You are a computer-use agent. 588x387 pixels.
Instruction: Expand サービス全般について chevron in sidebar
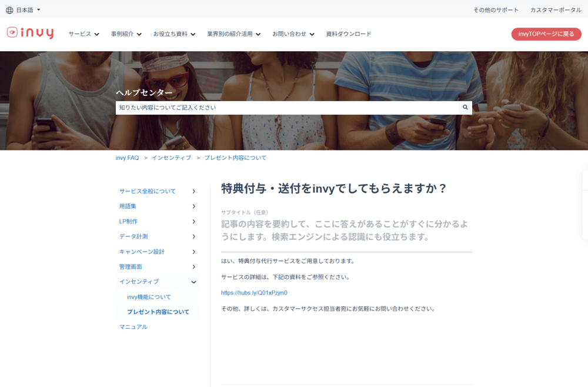(194, 191)
